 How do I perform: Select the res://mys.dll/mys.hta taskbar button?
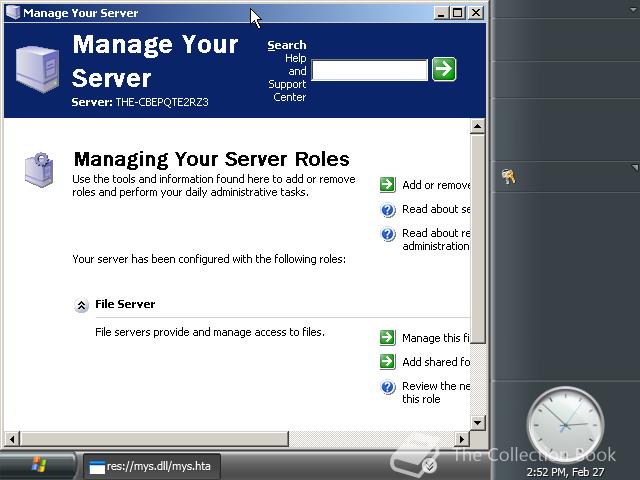click(x=152, y=467)
